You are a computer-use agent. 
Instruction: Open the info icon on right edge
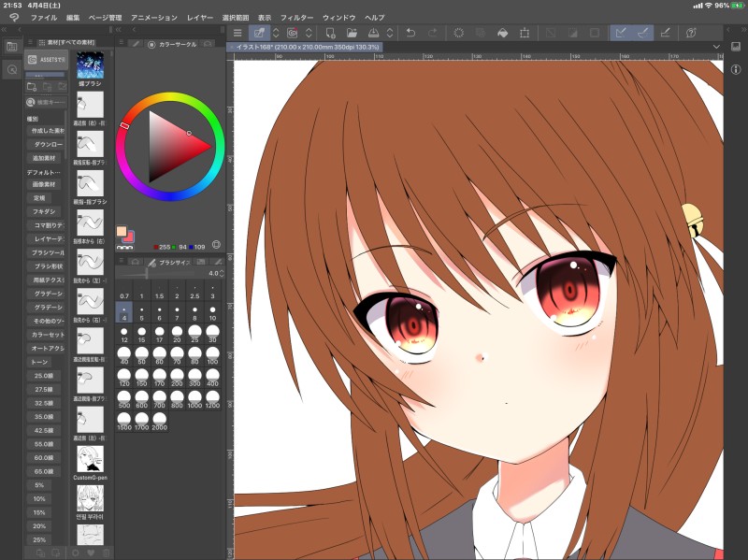click(x=736, y=69)
